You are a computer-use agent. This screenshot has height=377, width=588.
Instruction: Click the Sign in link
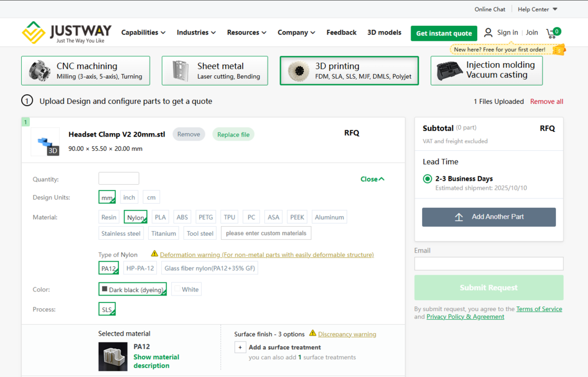pyautogui.click(x=508, y=33)
